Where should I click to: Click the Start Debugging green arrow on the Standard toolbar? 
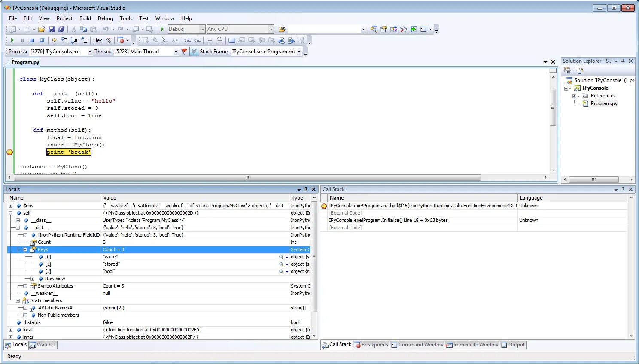click(162, 29)
